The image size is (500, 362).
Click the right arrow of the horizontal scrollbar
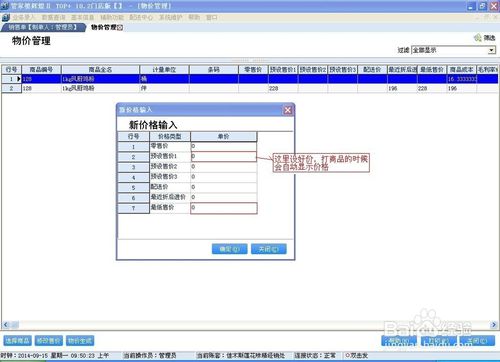[x=493, y=324]
